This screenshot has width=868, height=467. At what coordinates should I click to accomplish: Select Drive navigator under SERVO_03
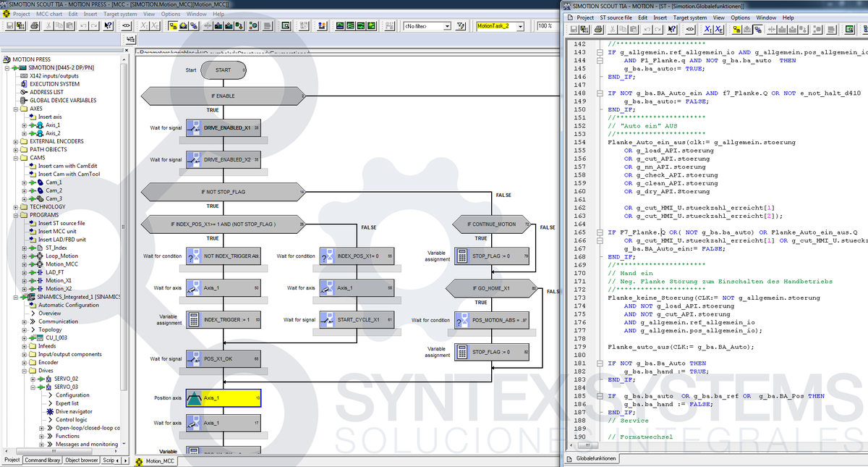75,411
